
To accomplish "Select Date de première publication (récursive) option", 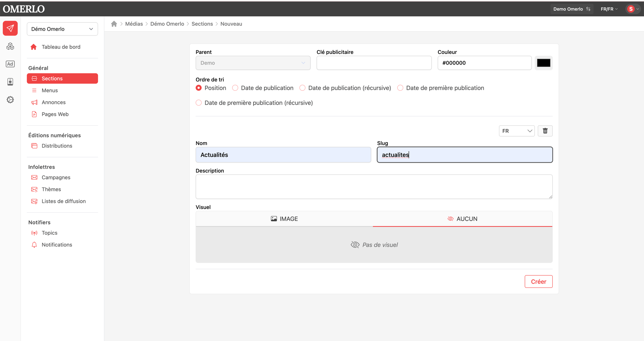I will pos(199,103).
